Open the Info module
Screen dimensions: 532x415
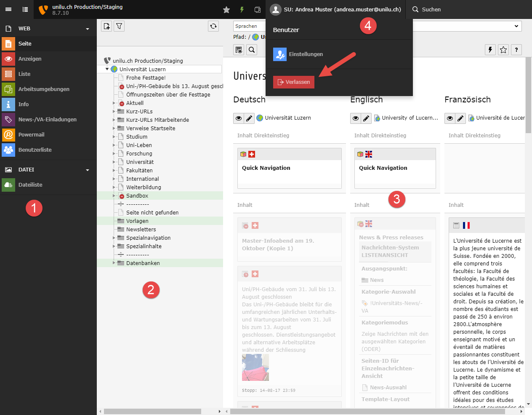point(48,104)
